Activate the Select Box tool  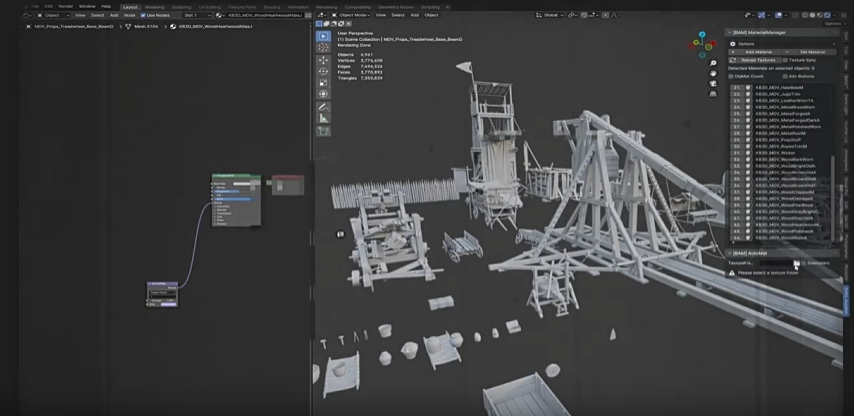point(323,36)
